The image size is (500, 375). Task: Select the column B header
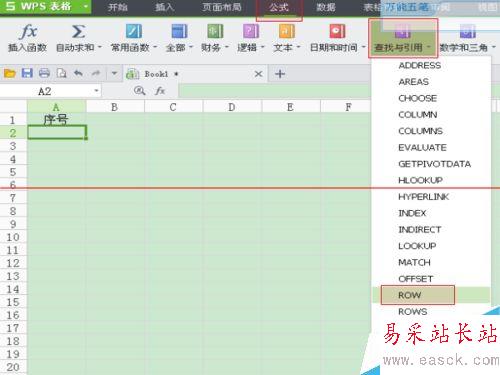[x=115, y=107]
